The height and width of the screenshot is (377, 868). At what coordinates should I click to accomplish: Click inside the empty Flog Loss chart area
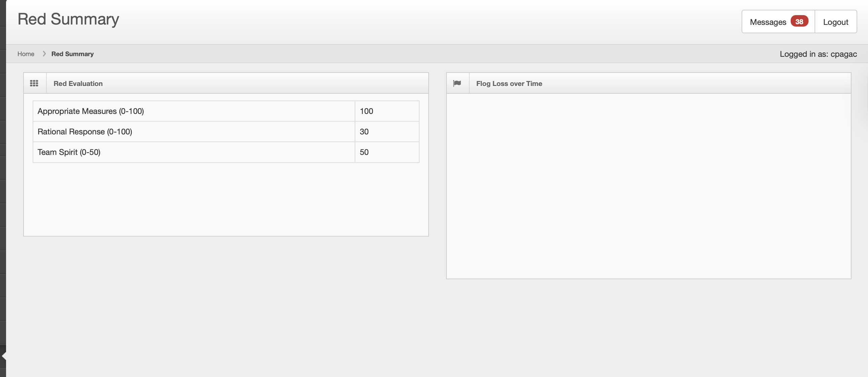(x=648, y=186)
